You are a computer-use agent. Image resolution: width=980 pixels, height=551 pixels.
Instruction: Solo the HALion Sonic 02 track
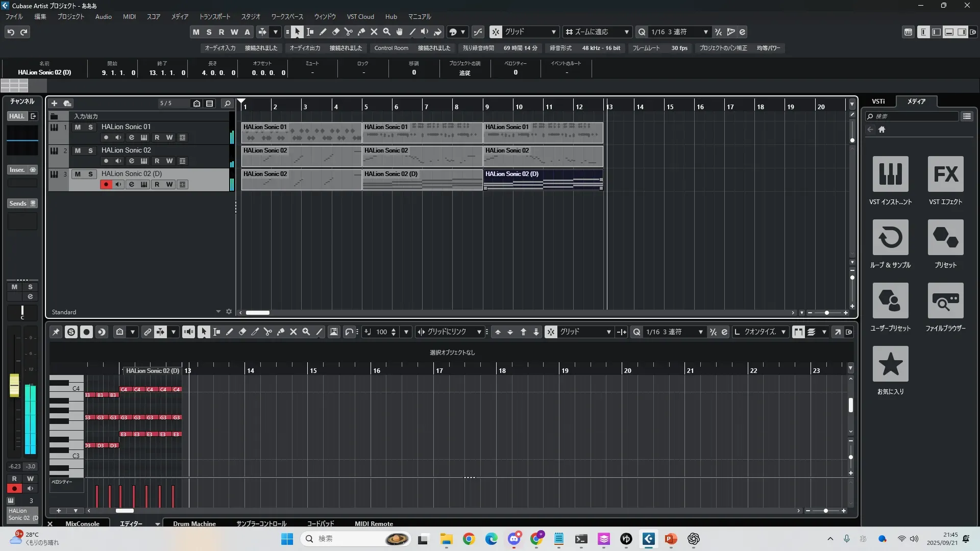(90, 151)
